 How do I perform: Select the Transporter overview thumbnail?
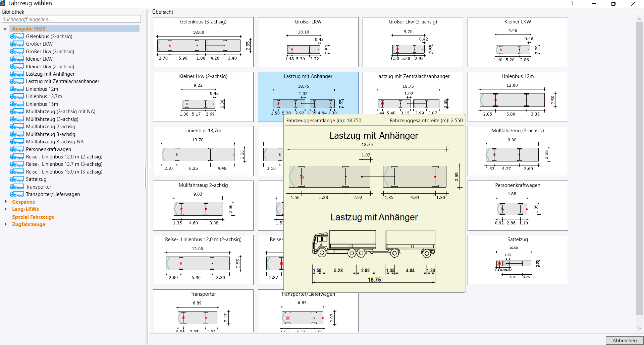coord(203,310)
